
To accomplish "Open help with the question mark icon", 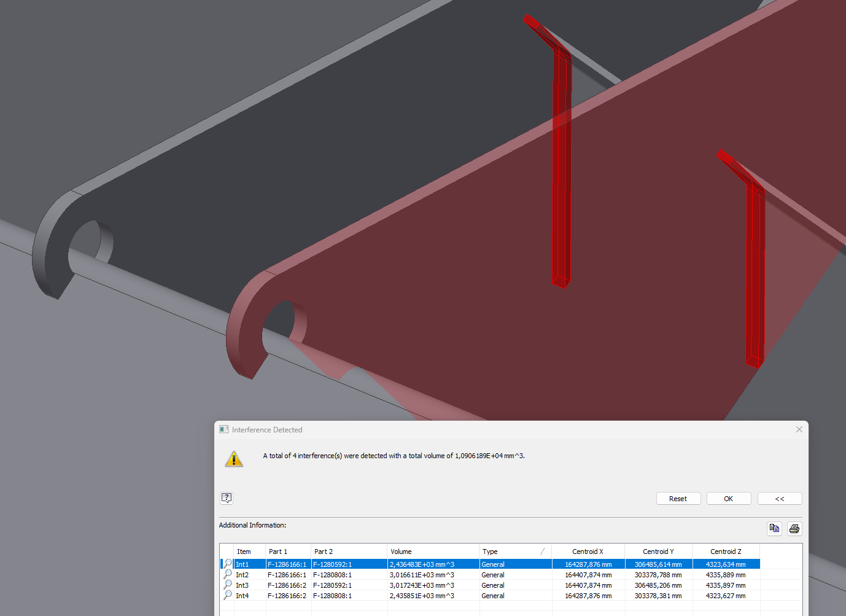I will pos(227,498).
